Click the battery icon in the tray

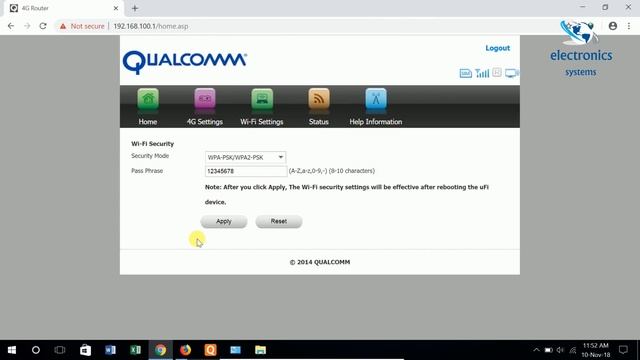(x=549, y=350)
